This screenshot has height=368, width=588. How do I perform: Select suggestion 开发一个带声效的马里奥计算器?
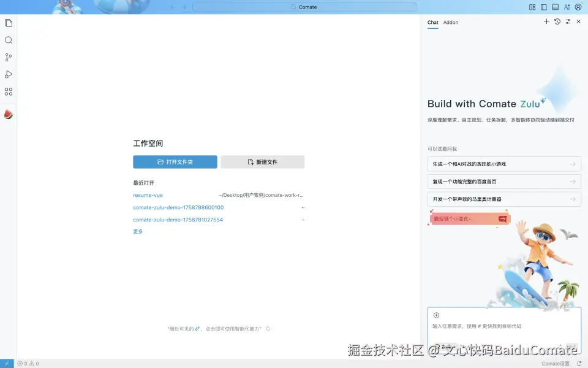point(504,199)
